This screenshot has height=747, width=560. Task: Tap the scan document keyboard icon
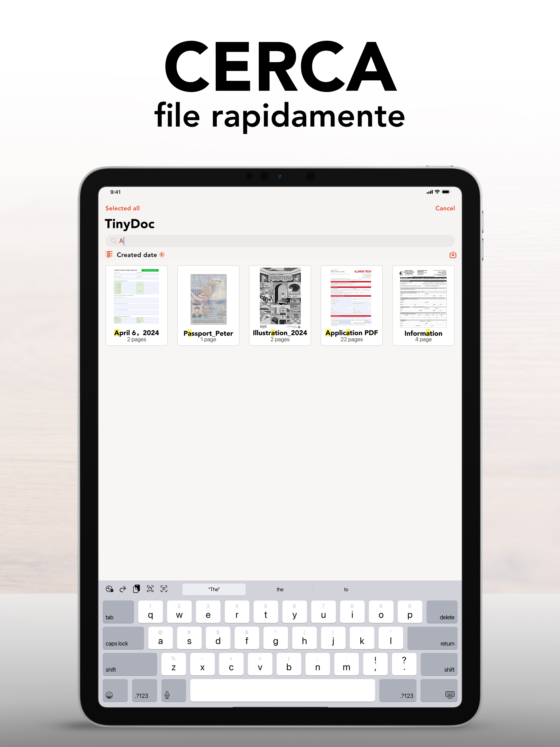(150, 589)
